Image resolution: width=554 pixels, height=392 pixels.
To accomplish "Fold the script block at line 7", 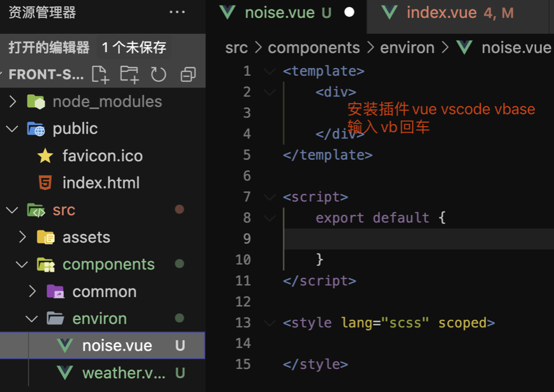I will click(x=269, y=197).
